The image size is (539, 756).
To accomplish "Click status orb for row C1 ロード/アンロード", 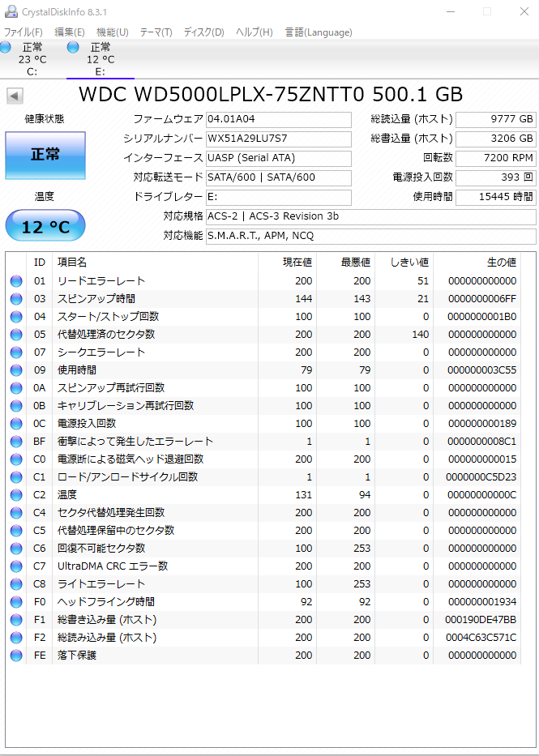I will click(x=16, y=477).
